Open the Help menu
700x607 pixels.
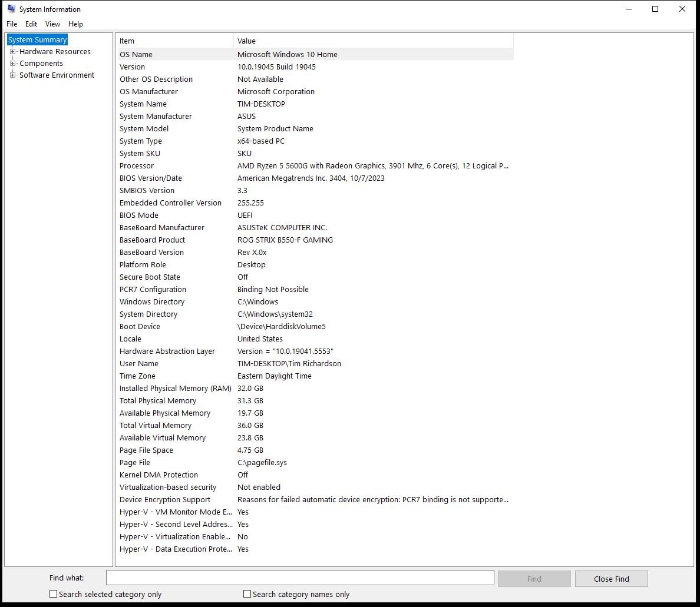(75, 24)
